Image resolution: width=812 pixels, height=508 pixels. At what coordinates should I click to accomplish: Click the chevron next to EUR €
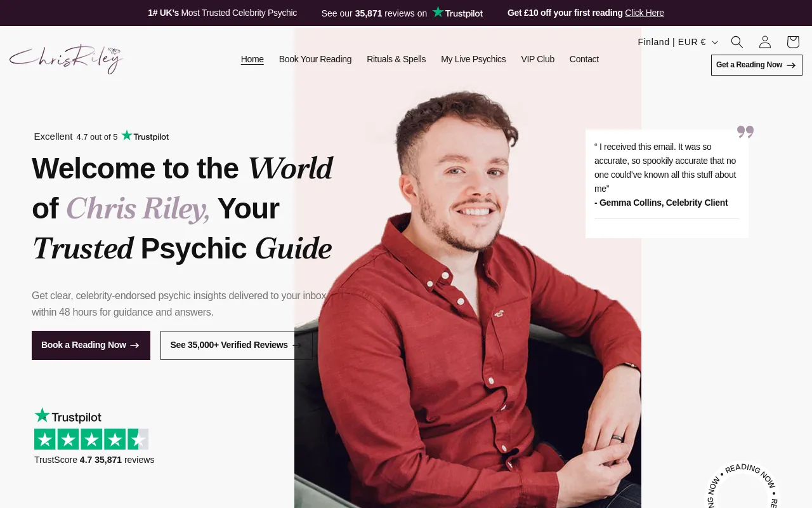715,43
